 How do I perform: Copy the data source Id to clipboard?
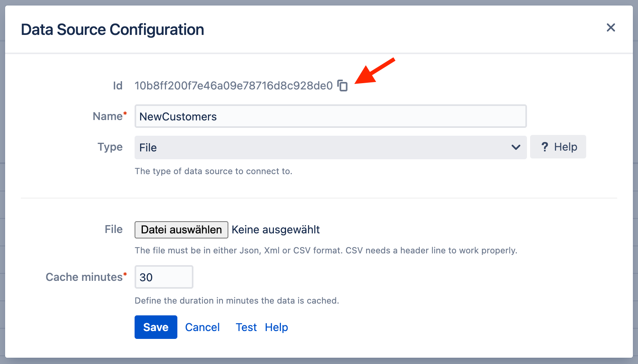pos(343,86)
